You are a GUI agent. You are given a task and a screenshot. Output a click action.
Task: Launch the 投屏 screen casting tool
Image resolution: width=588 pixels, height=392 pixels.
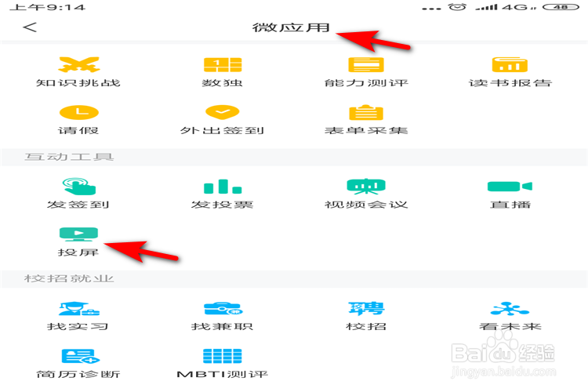pyautogui.click(x=78, y=242)
